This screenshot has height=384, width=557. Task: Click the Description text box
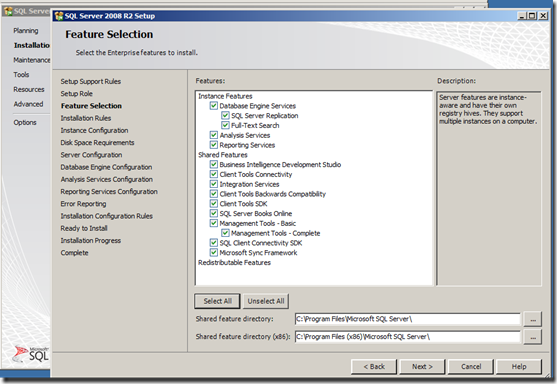(x=489, y=188)
